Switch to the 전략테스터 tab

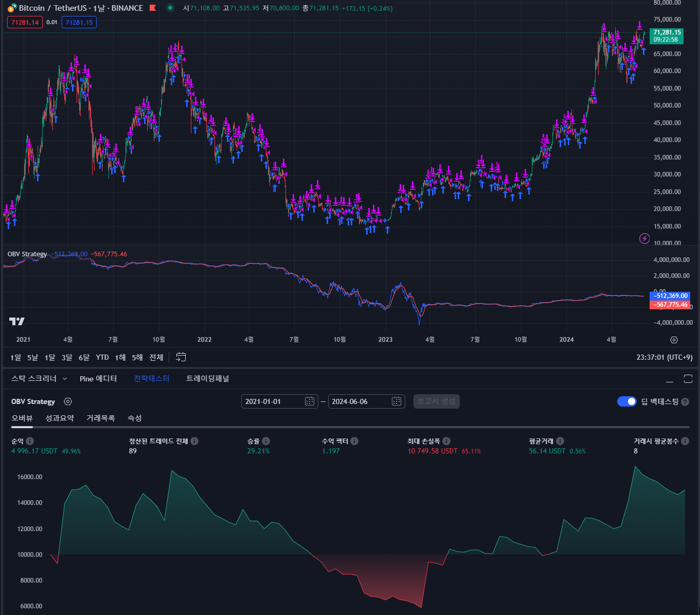(x=152, y=379)
